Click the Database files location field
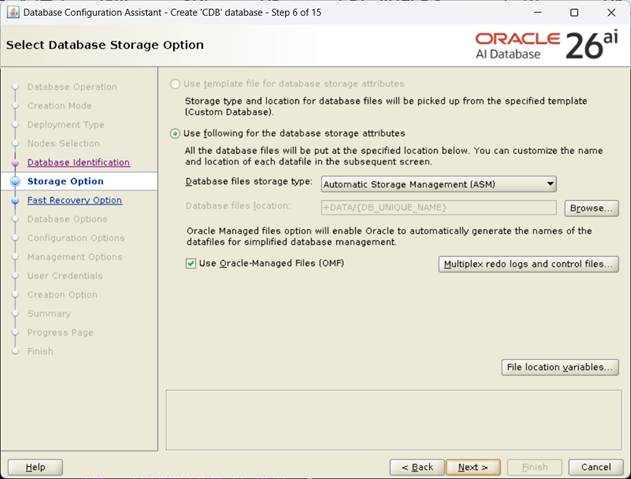The image size is (631, 479). tap(439, 208)
